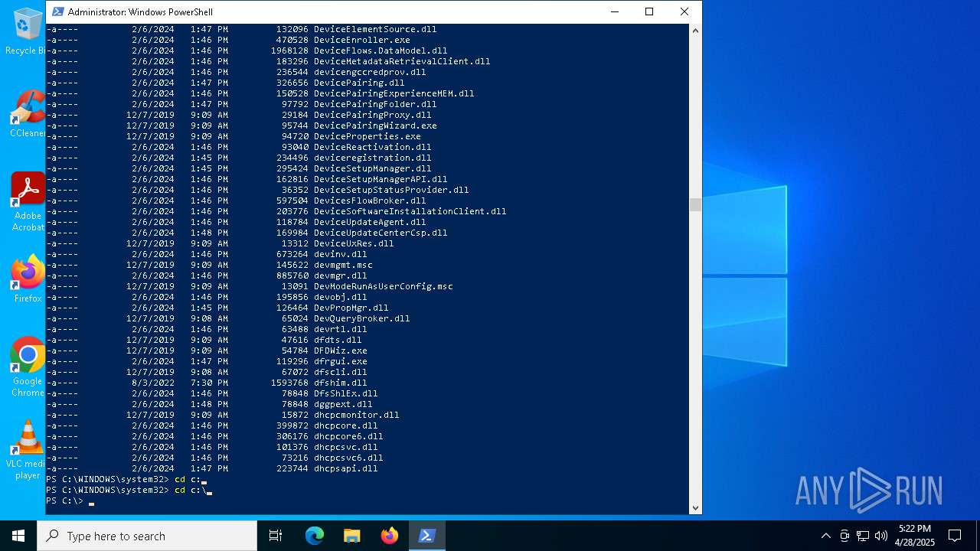Click the dhcpsapi.dll file name

345,468
